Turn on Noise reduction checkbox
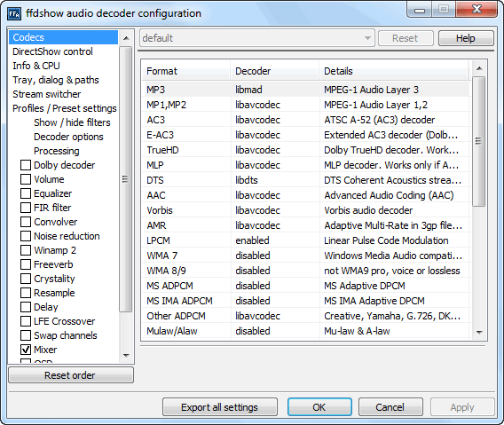Image resolution: width=504 pixels, height=425 pixels. point(26,236)
